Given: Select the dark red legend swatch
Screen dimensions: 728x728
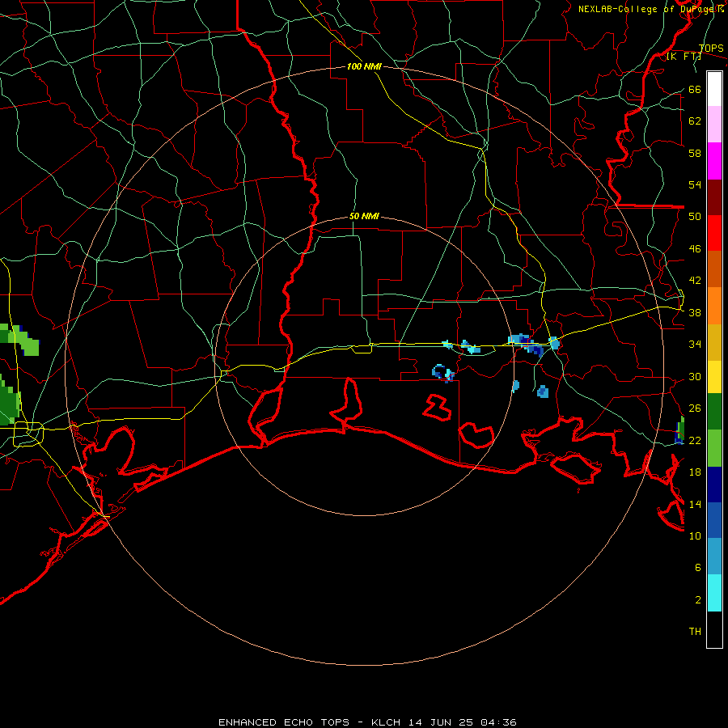Looking at the screenshot, I should coord(714,197).
